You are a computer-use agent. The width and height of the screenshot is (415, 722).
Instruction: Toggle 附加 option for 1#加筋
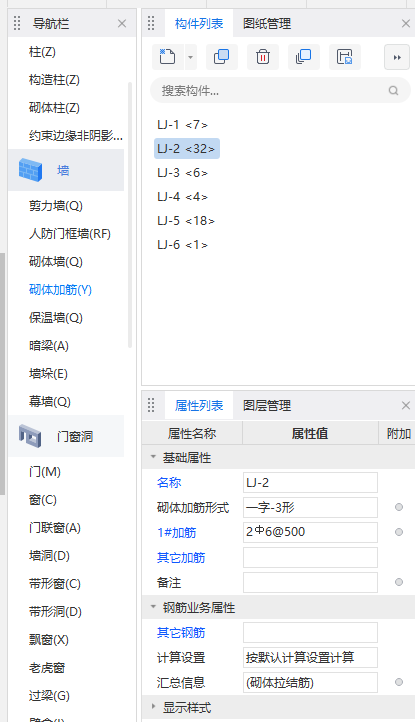tap(399, 532)
